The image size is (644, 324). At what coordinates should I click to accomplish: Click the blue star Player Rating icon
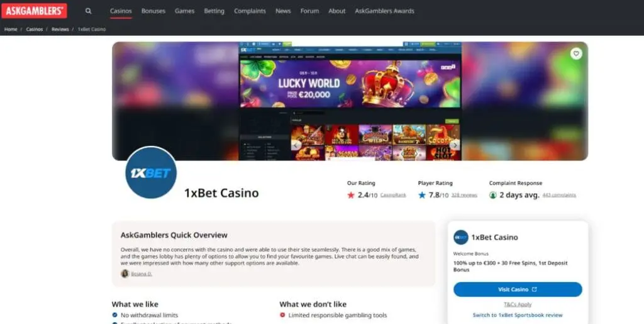[x=422, y=195]
